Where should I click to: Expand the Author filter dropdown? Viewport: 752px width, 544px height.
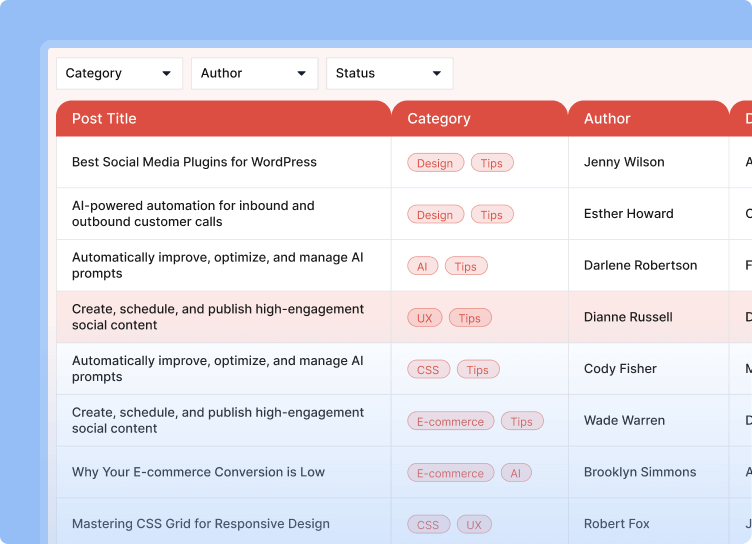tap(254, 73)
